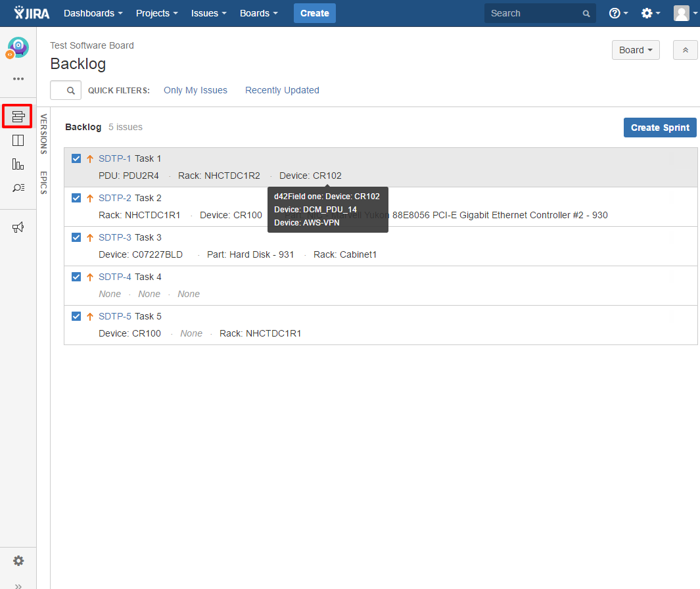Click the megaphone feedback icon in sidebar
This screenshot has width=700, height=589.
[x=18, y=227]
